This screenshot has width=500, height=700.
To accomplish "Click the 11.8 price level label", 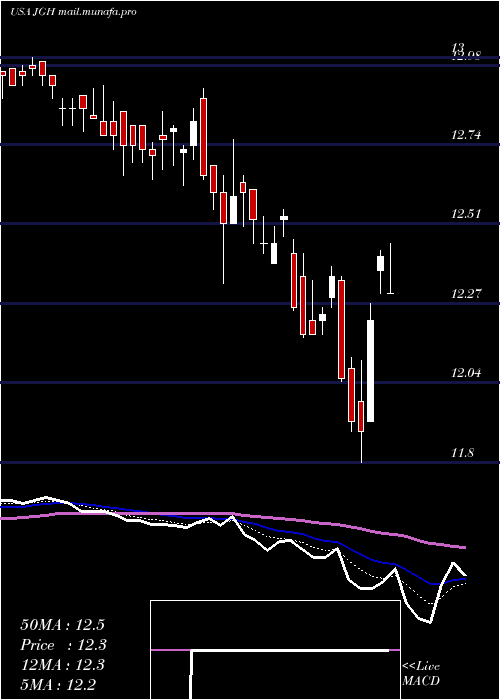I will coord(462,453).
